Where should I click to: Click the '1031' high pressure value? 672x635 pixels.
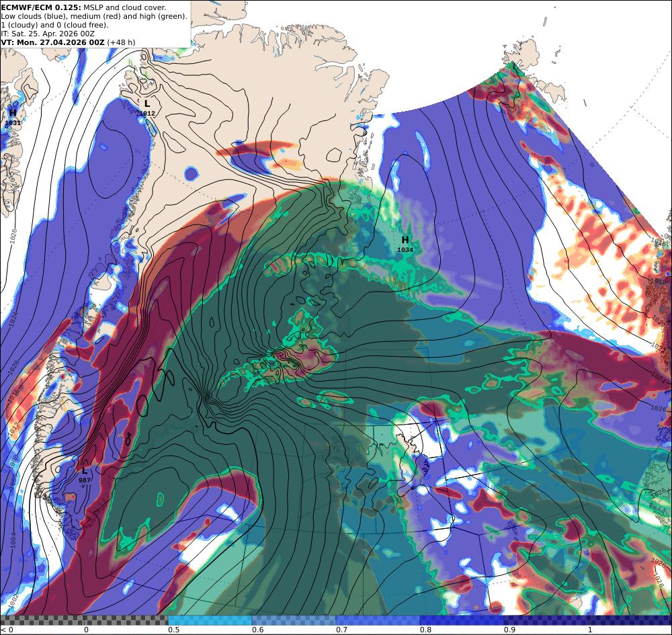pyautogui.click(x=13, y=123)
